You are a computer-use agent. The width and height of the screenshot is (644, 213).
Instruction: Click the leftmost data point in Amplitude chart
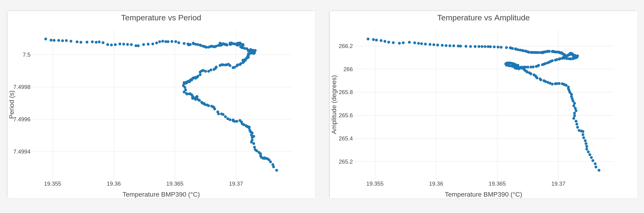pos(368,39)
